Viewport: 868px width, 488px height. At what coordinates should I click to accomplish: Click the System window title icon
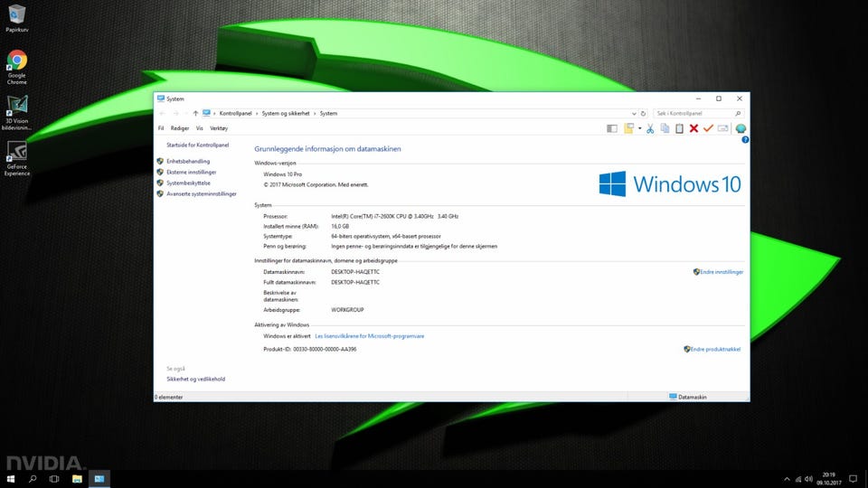tap(161, 99)
